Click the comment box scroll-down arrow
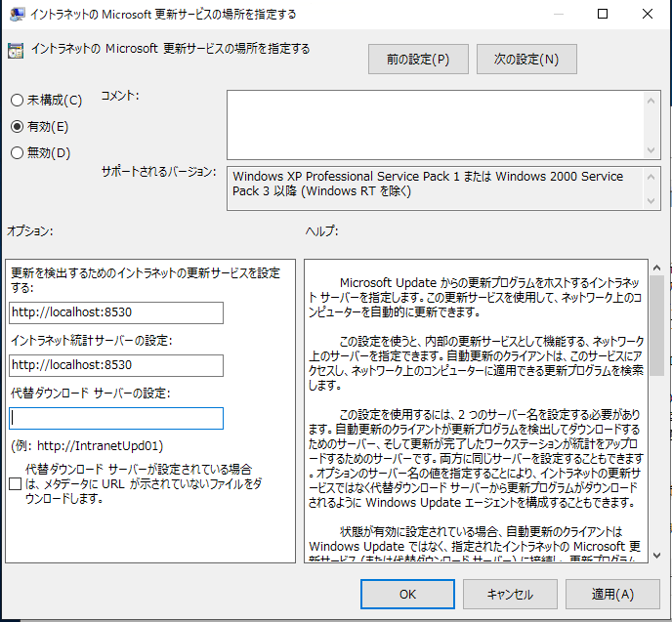672x622 pixels. coord(651,150)
